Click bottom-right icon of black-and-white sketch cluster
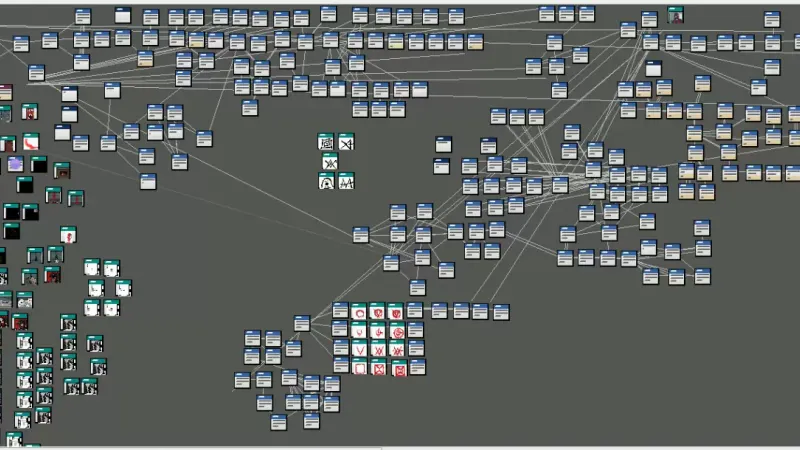The width and height of the screenshot is (800, 450). [346, 181]
